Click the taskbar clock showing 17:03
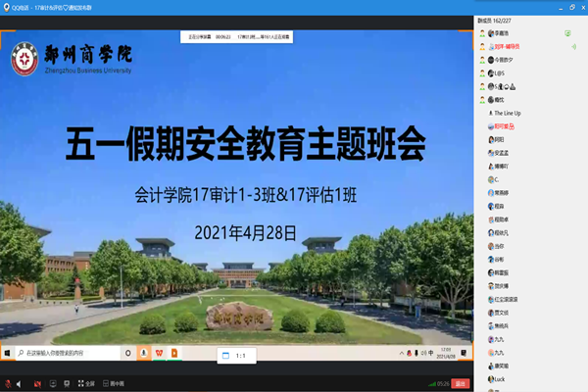 [x=446, y=353]
